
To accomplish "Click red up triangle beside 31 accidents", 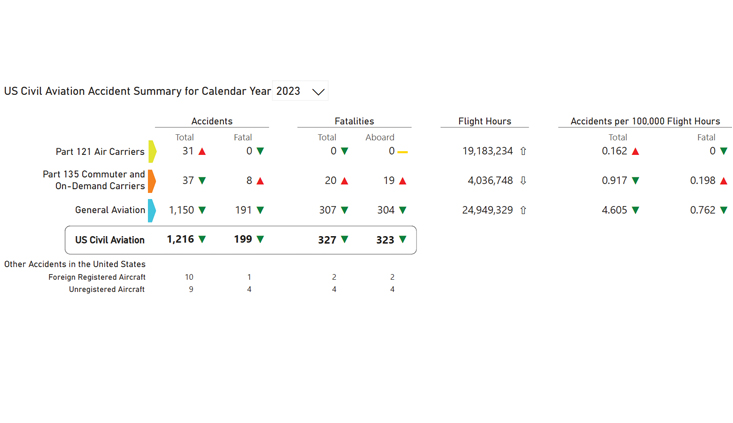I will pos(202,152).
